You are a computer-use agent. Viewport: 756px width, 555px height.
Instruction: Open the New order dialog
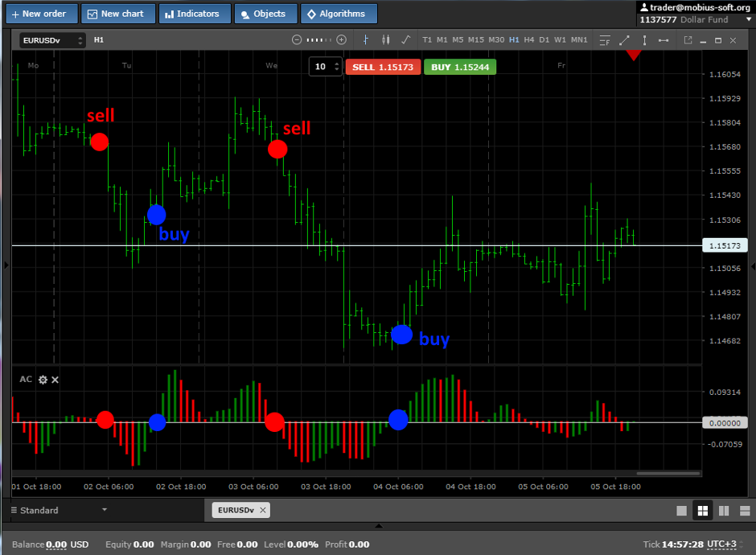coord(42,14)
